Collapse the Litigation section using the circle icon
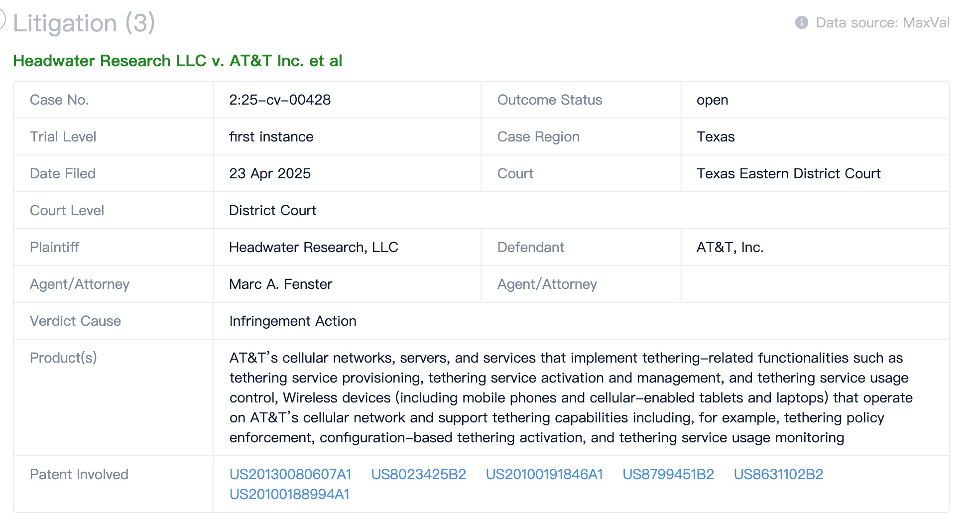Viewport: 980px width, 525px height. pos(2,21)
